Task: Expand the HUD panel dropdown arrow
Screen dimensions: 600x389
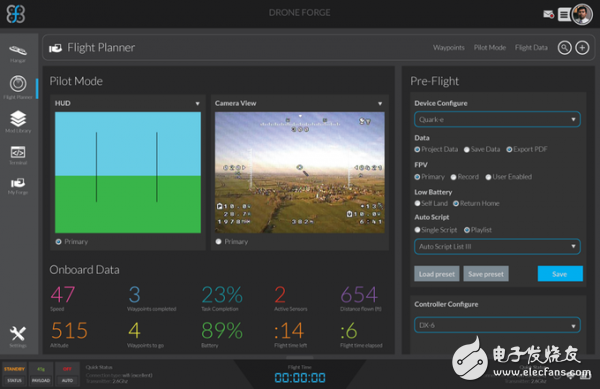Action: click(x=197, y=104)
